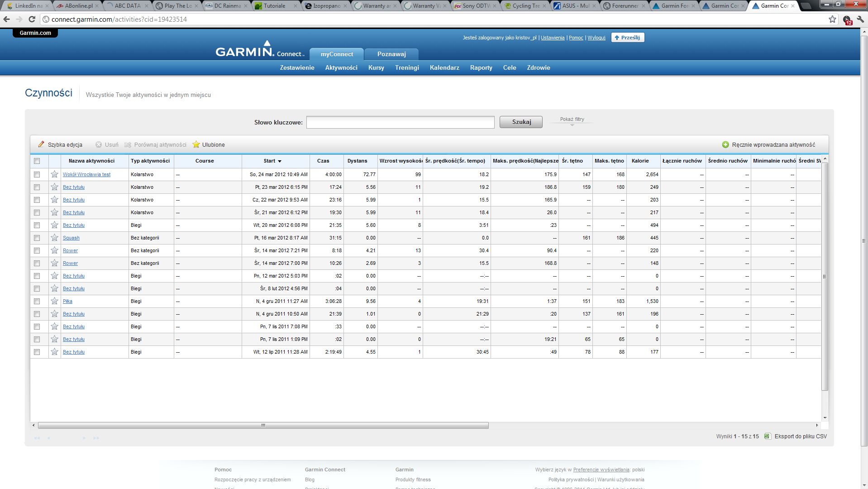Click the Wyloguj logout link
This screenshot has height=489, width=868.
(596, 38)
